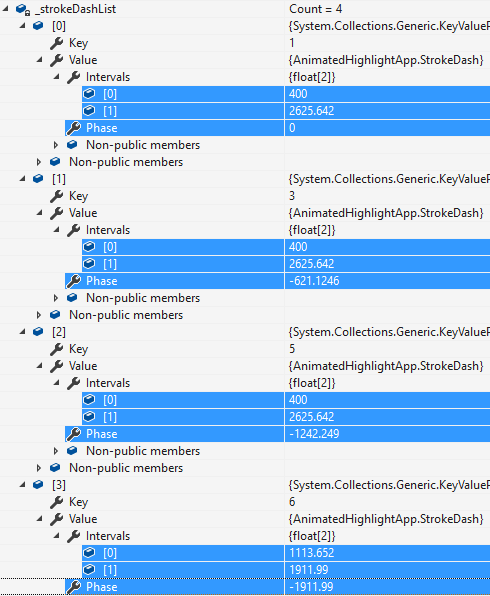The width and height of the screenshot is (490, 596).
Task: Click the wrench icon beside Key value 5
Action: click(x=57, y=349)
